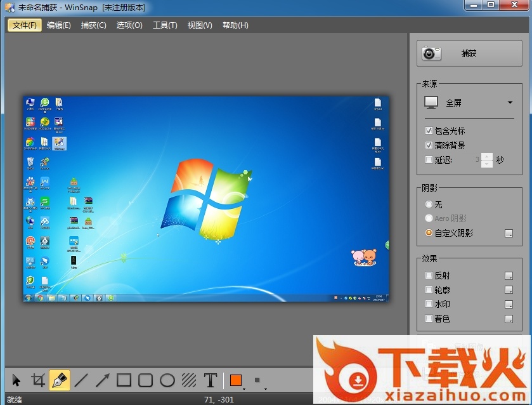
Task: Select the Pen drawing tool
Action: click(60, 380)
